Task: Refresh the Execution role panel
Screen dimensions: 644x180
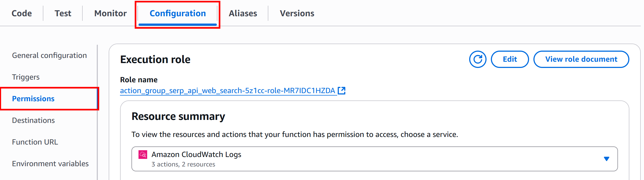Action: 478,59
